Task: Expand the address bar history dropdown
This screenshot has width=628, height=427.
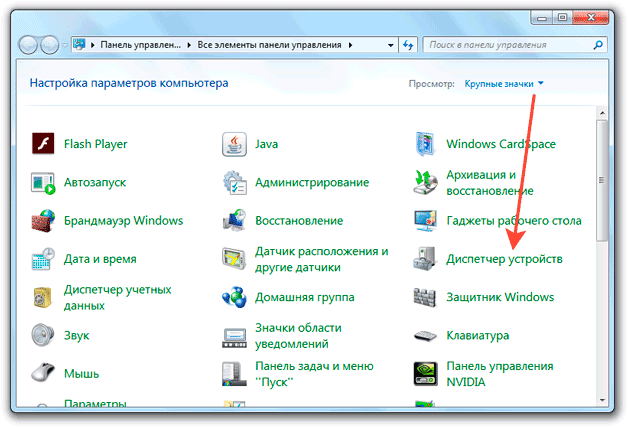Action: pyautogui.click(x=390, y=45)
